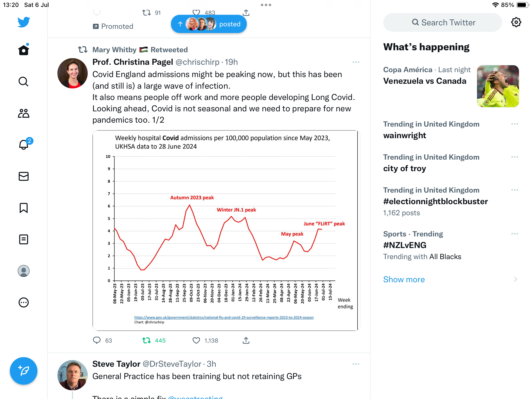Open the Communities icon in sidebar
This screenshot has height=399, width=532.
pos(24,113)
